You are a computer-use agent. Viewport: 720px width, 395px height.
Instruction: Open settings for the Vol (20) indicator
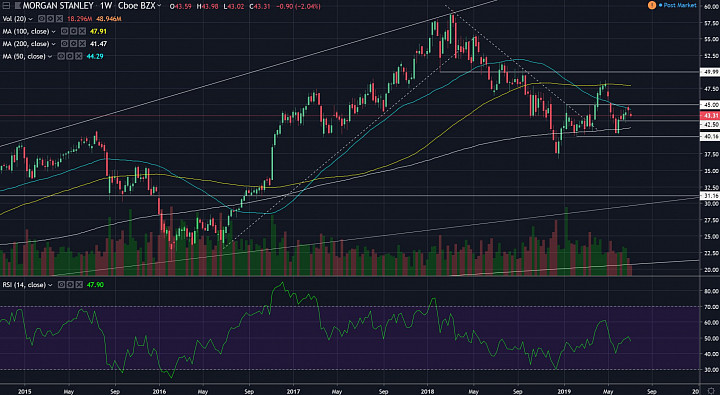coord(50,19)
